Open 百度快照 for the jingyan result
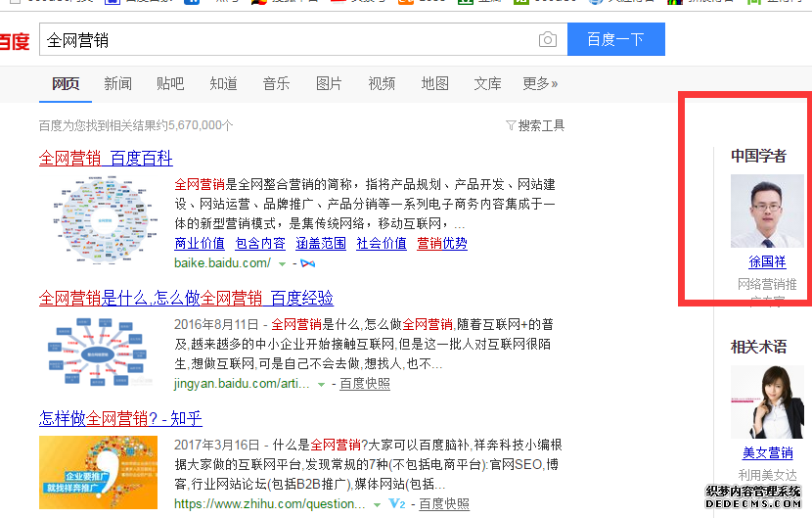Image resolution: width=812 pixels, height=518 pixels. [x=365, y=384]
